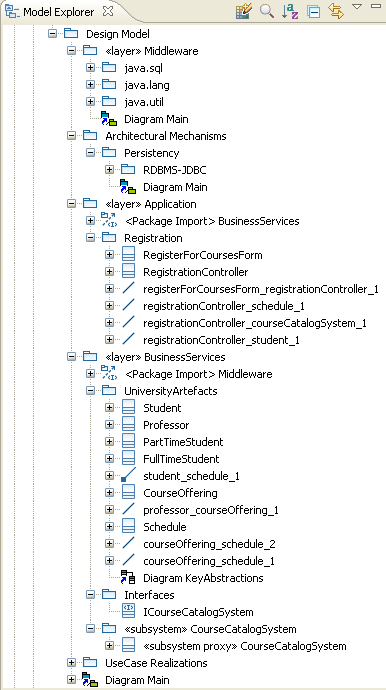Image resolution: width=386 pixels, height=690 pixels.
Task: Select the CourseOffering class item
Action: click(x=180, y=493)
